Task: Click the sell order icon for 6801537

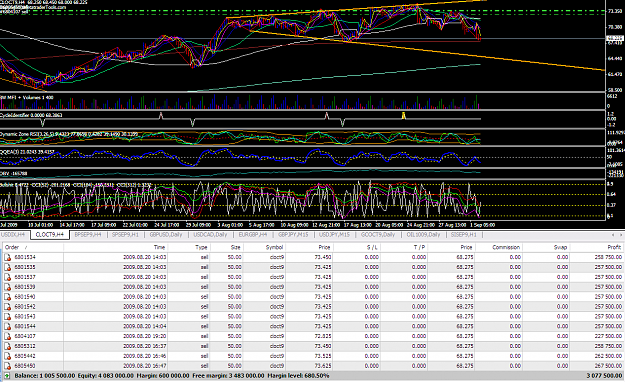Action: point(8,277)
